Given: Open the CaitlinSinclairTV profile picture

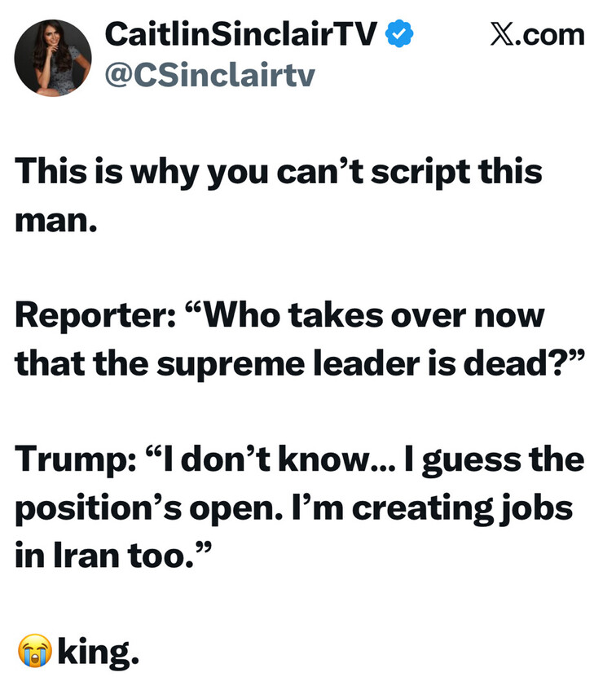Looking at the screenshot, I should click(53, 58).
